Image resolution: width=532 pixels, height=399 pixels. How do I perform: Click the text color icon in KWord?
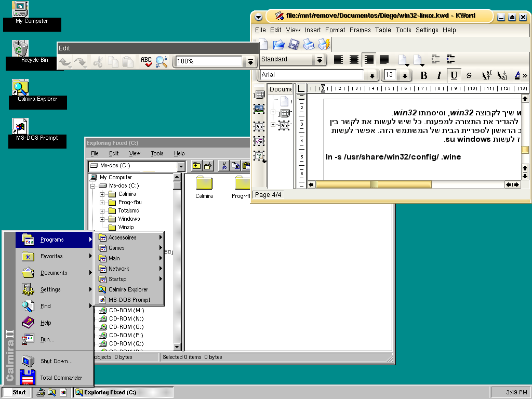517,75
